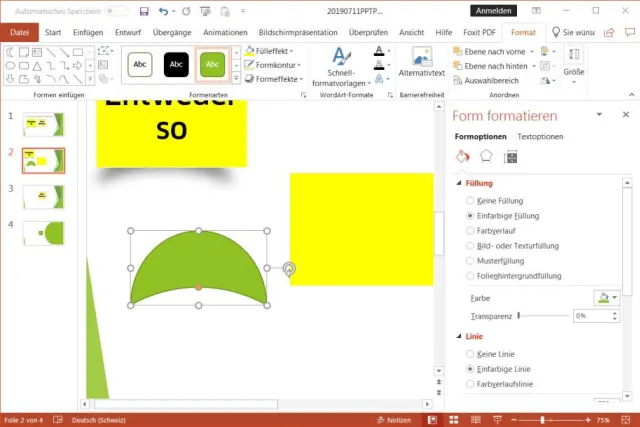Click the Save icon in title bar

(x=144, y=11)
